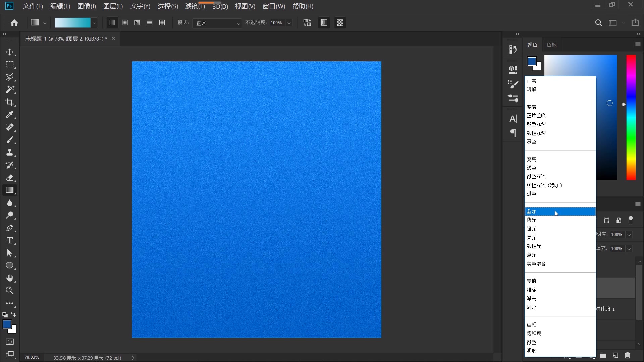Toggle gradient transparency checker button

pos(340,22)
